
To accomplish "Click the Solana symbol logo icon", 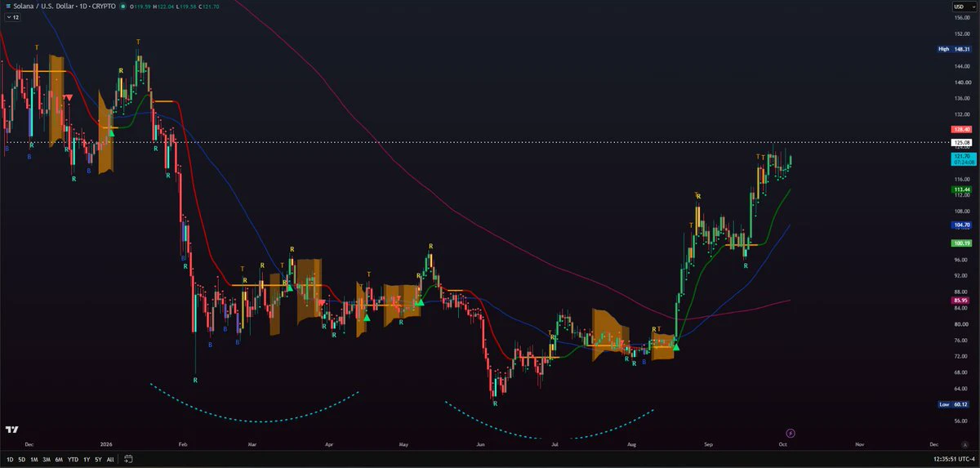I will (7, 7).
